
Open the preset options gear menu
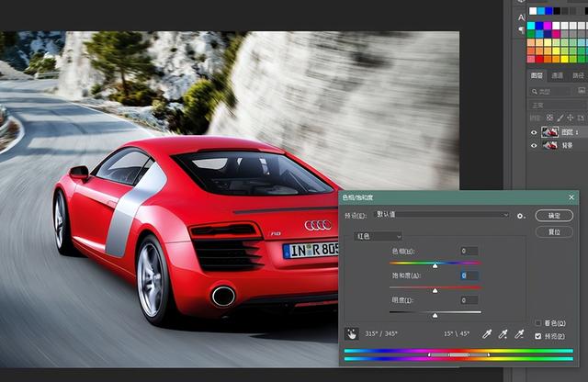tap(521, 215)
